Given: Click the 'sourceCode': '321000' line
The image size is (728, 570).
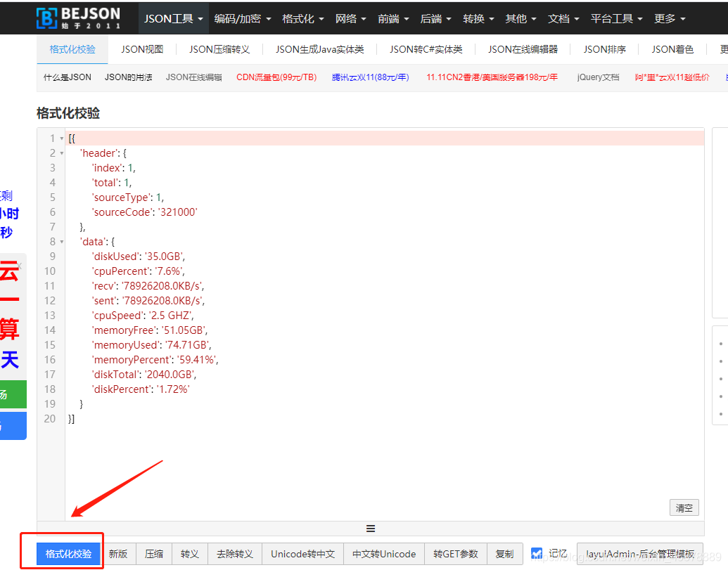Looking at the screenshot, I should coord(144,212).
